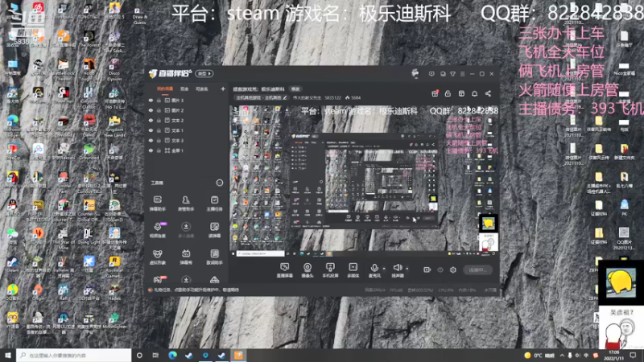Open the orange app on taskbar
The width and height of the screenshot is (644, 362).
238,355
